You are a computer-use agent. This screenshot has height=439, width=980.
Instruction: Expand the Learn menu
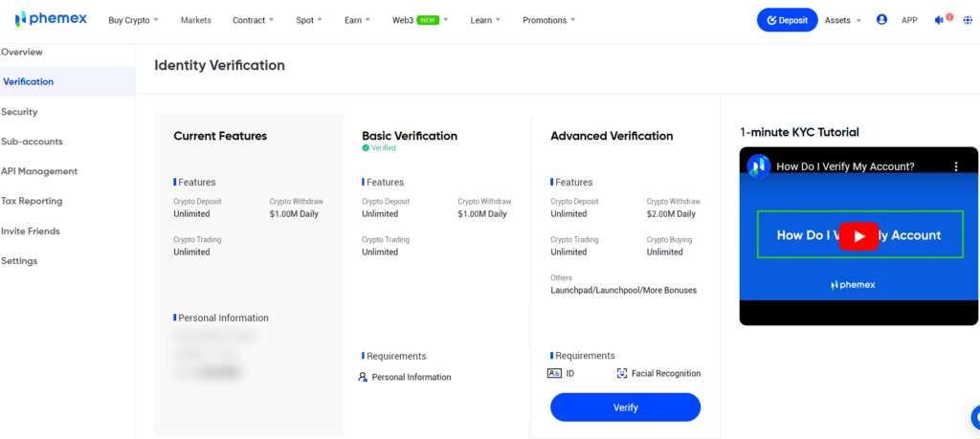click(485, 20)
